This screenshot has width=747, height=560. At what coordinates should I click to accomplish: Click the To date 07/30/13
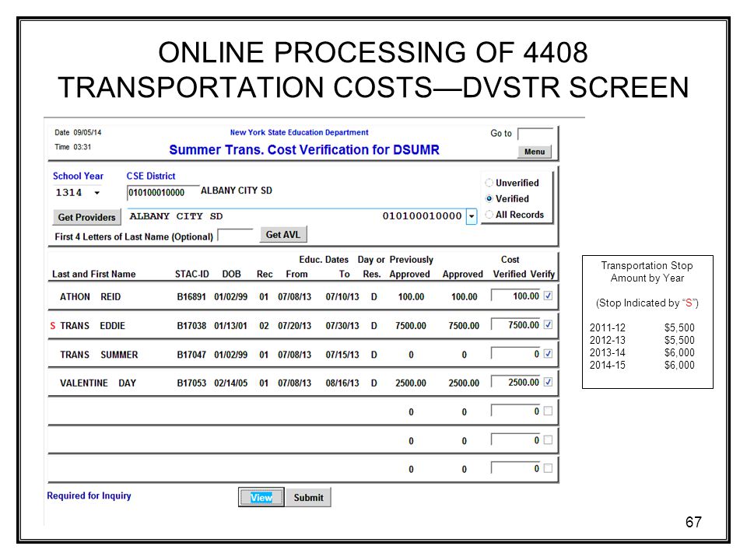[342, 326]
